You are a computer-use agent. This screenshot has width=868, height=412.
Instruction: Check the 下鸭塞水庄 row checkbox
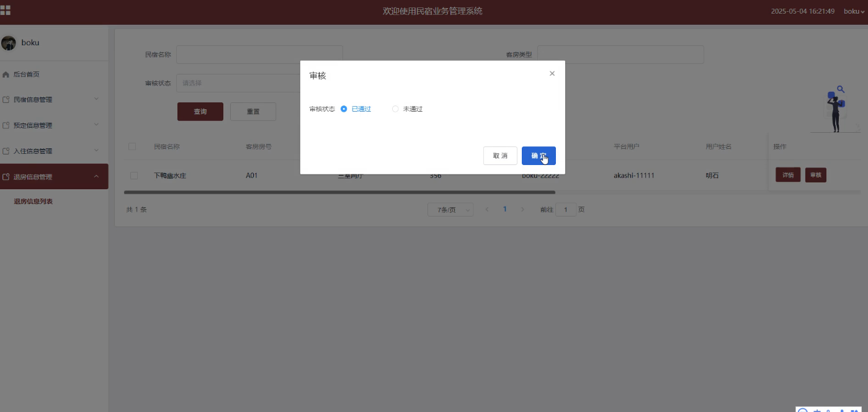tap(134, 176)
